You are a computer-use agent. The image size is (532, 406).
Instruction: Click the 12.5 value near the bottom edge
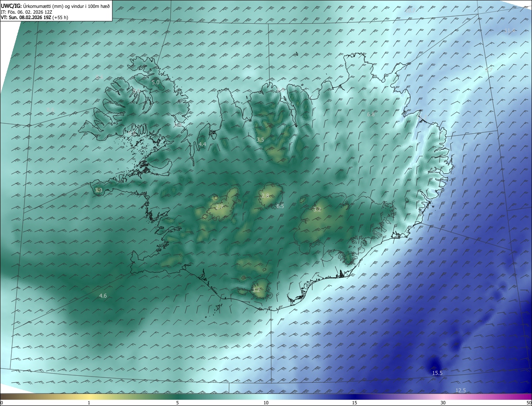pos(461,390)
